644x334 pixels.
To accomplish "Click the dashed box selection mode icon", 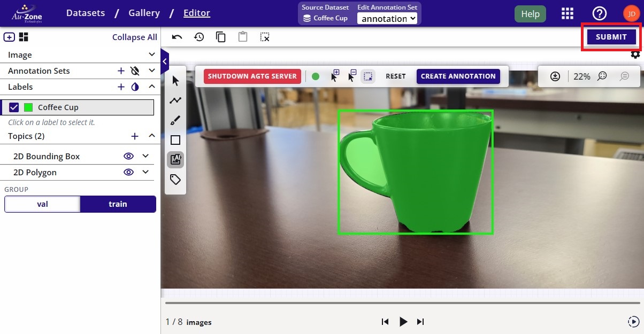I will coord(368,76).
